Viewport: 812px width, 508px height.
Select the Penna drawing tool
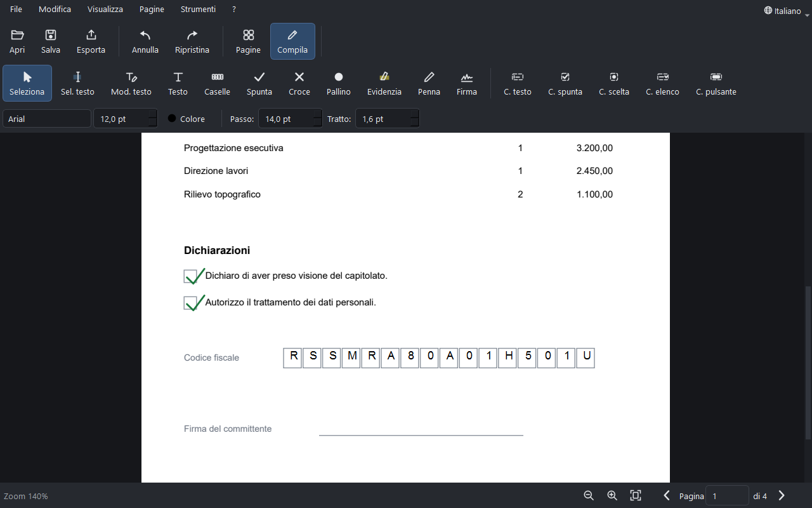tap(429, 83)
